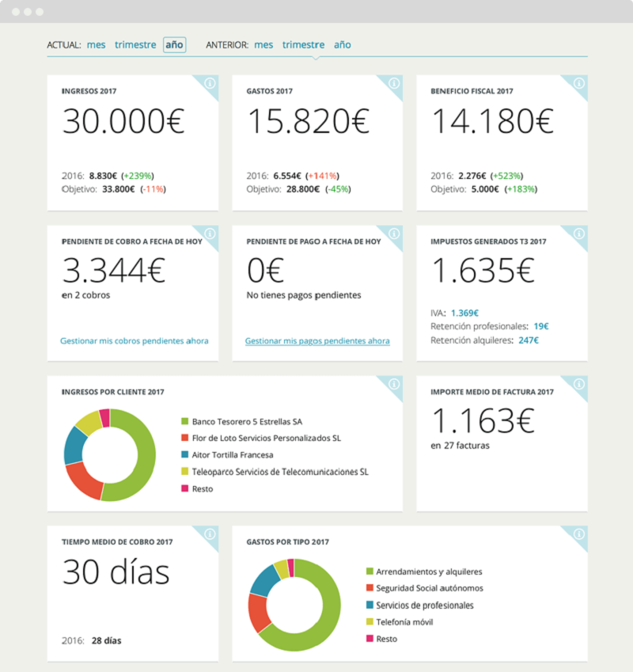Click the 15.820€ expenses total
The image size is (633, 672).
309,121
